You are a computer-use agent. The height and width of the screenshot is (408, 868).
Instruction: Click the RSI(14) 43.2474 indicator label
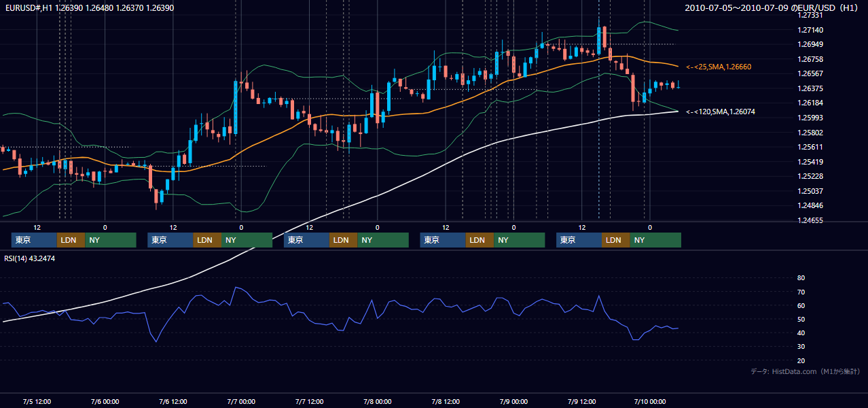30,258
